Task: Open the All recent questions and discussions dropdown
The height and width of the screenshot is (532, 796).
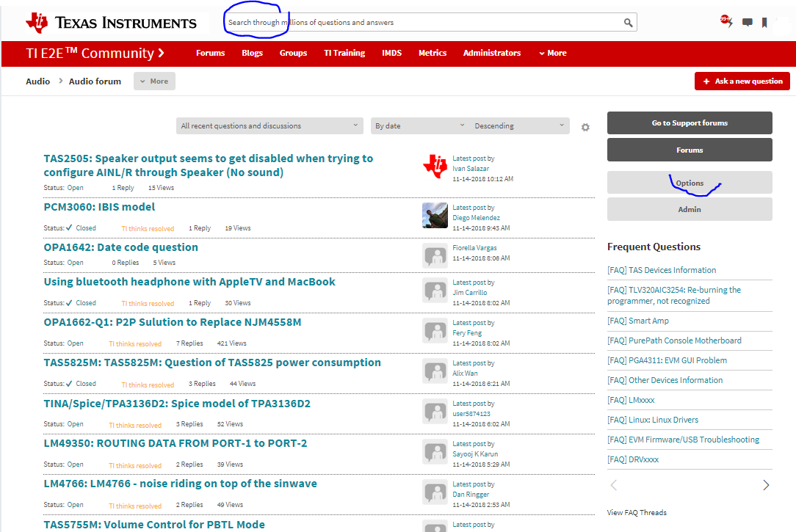Action: point(269,125)
